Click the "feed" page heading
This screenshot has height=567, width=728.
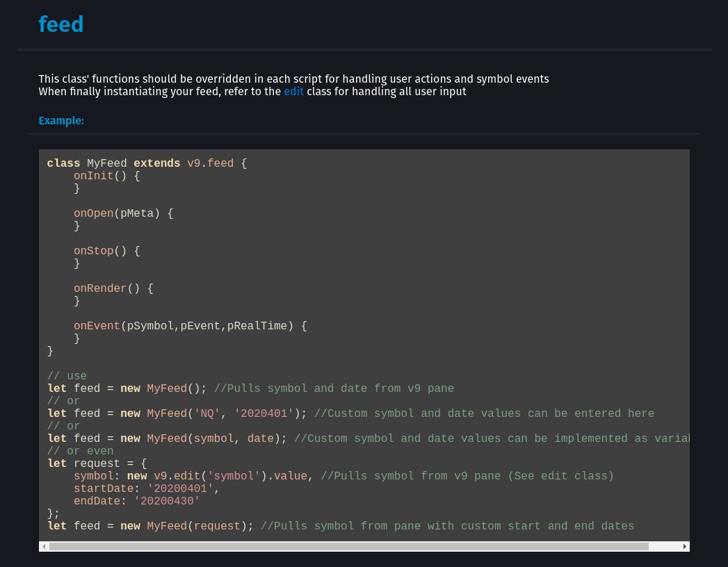pos(61,24)
